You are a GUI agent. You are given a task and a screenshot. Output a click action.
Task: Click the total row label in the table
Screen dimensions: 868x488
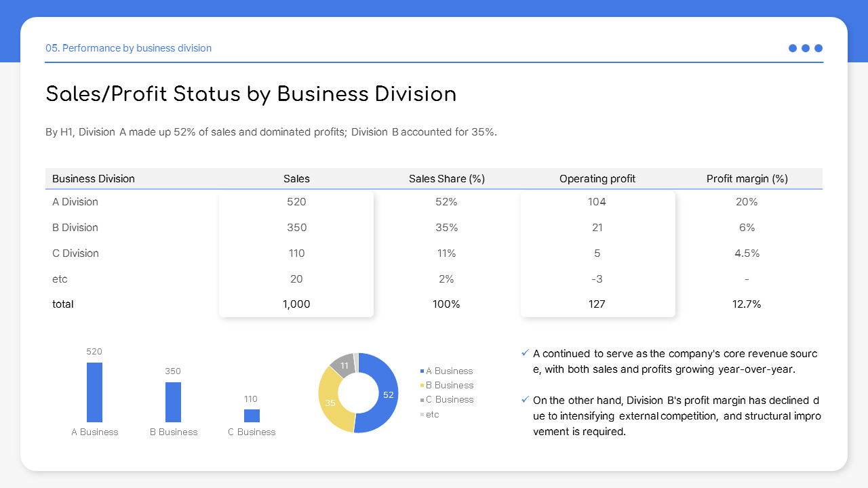click(x=63, y=304)
